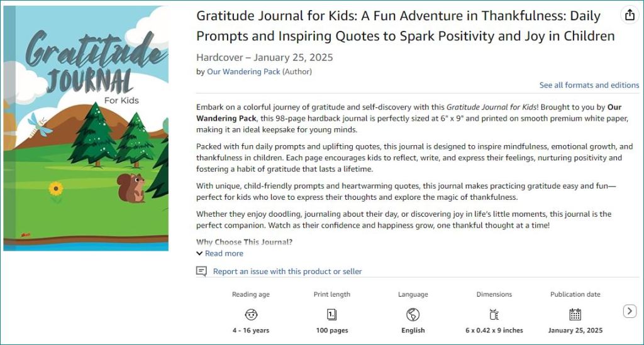Screen dimensions: 644x345
Task: Click the publication date calendar icon
Action: click(x=575, y=314)
